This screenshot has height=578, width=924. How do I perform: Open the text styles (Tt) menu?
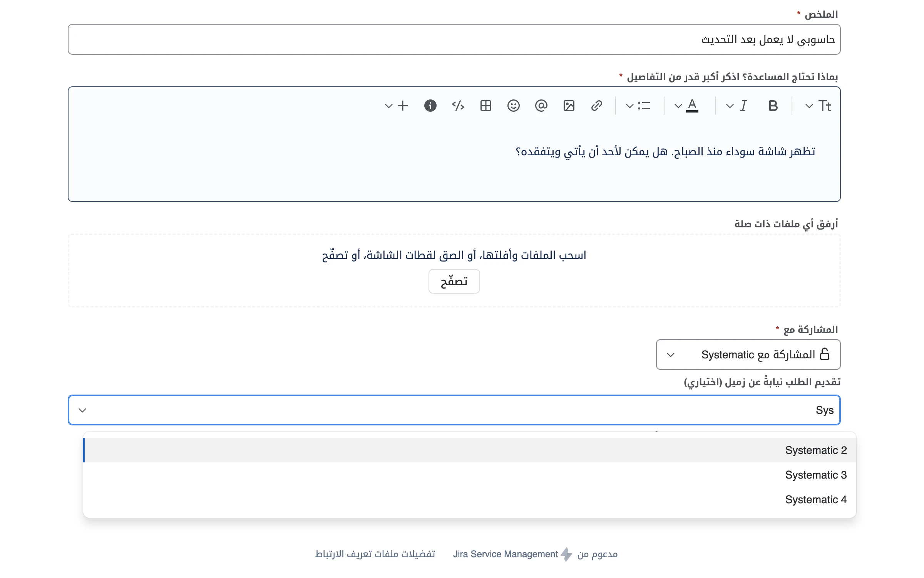824,106
